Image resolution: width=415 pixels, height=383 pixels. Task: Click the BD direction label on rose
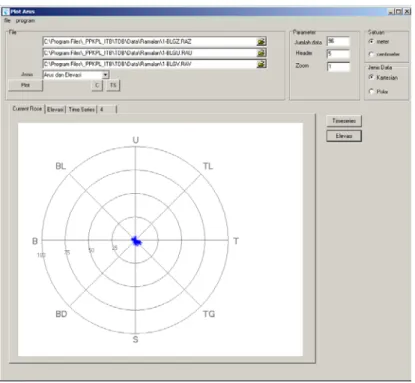coord(61,314)
